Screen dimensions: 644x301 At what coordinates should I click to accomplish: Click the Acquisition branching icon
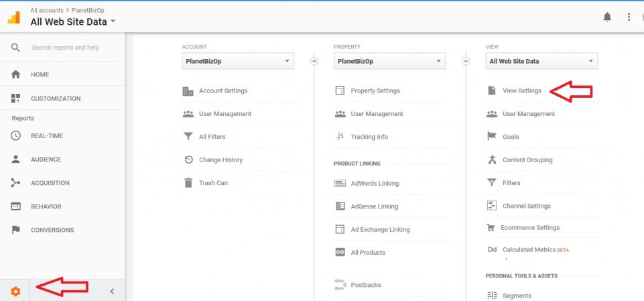15,183
